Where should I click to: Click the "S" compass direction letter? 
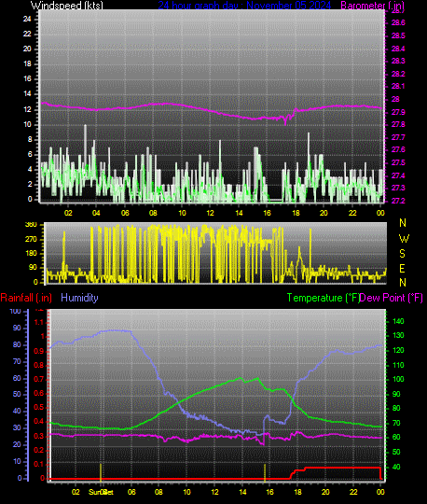click(402, 254)
